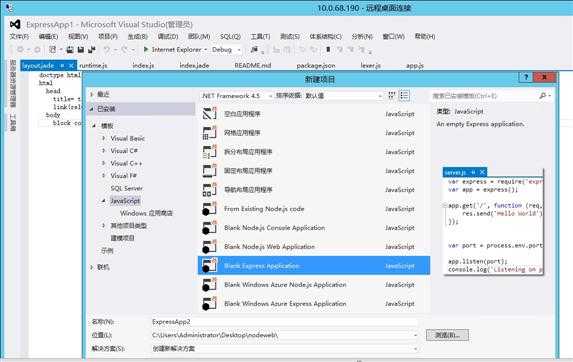Image resolution: width=573 pixels, height=362 pixels.
Task: Click the Undo toolbar icon
Action: click(106, 49)
